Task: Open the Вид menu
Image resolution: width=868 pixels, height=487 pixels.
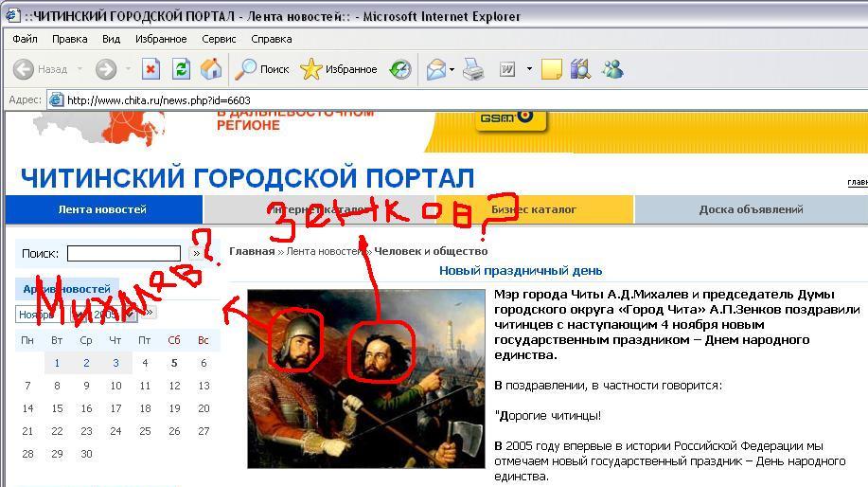Action: click(112, 39)
